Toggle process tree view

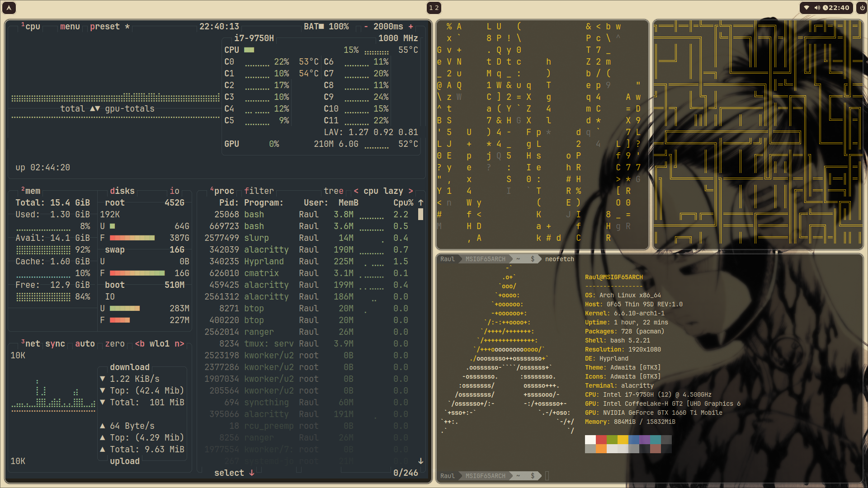(x=334, y=191)
